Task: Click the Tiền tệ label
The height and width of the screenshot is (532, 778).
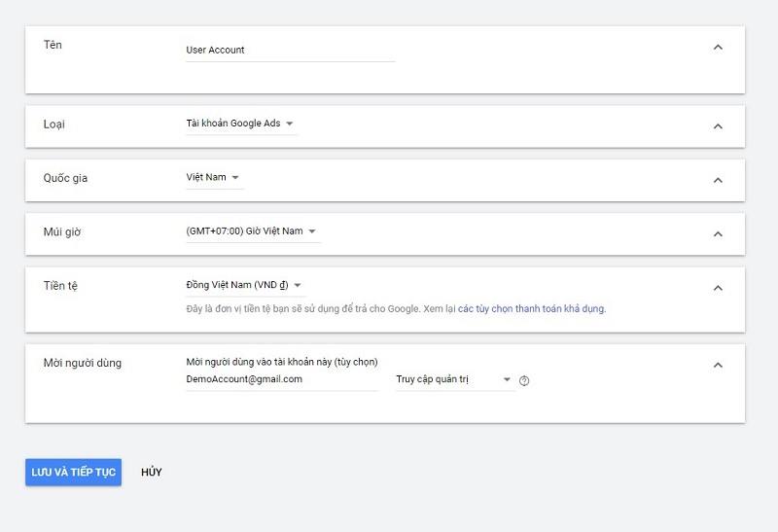Action: click(x=60, y=286)
